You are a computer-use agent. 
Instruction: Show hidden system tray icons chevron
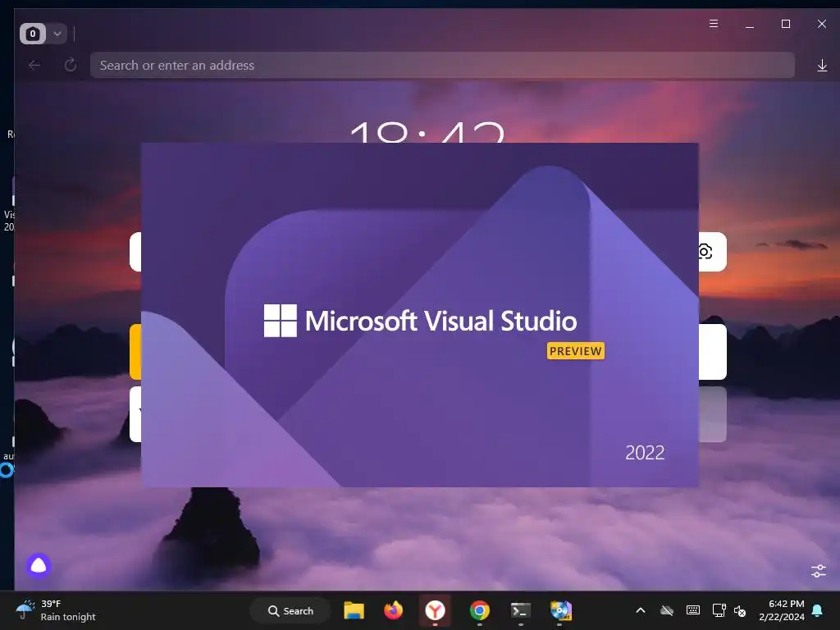point(640,610)
